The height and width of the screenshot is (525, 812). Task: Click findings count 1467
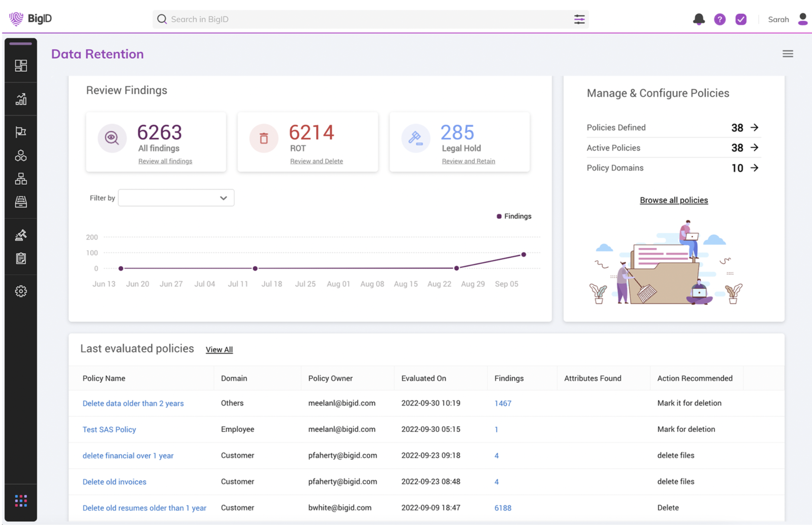click(503, 403)
